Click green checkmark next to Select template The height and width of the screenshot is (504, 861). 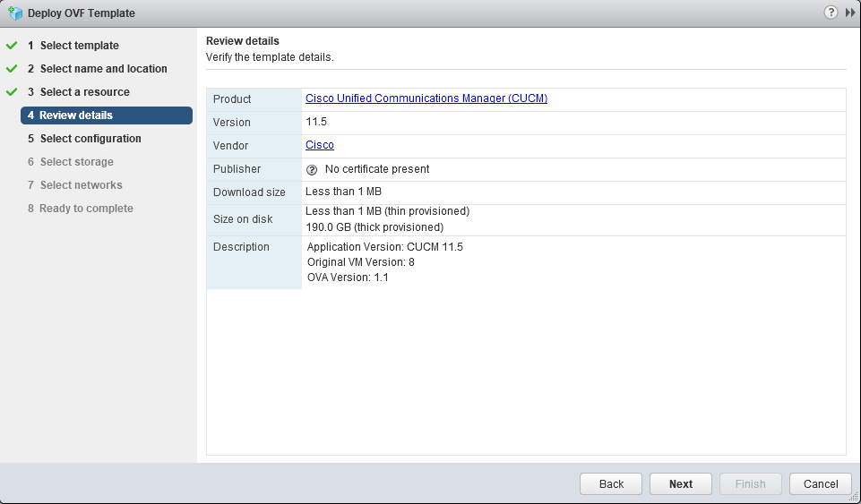click(x=12, y=46)
